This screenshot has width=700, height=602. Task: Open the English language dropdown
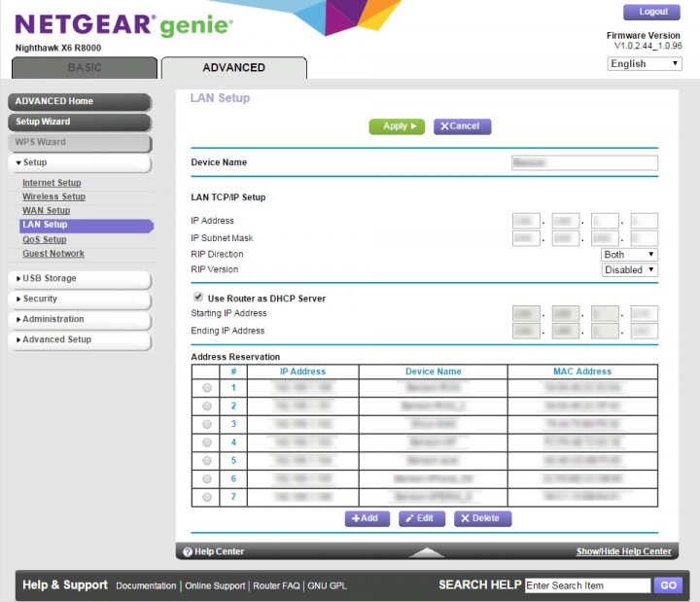tap(645, 64)
